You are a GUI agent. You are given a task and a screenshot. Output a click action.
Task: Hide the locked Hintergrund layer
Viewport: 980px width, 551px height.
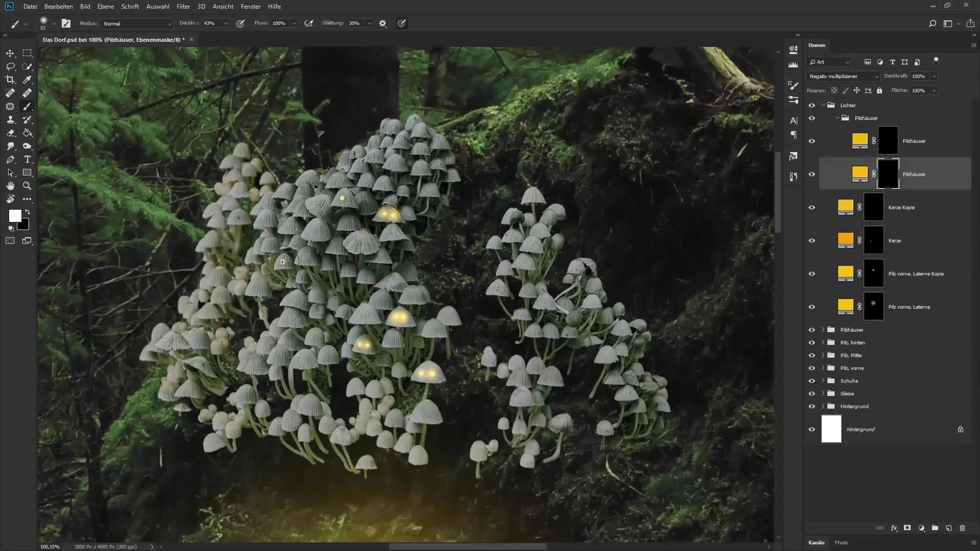pyautogui.click(x=812, y=429)
